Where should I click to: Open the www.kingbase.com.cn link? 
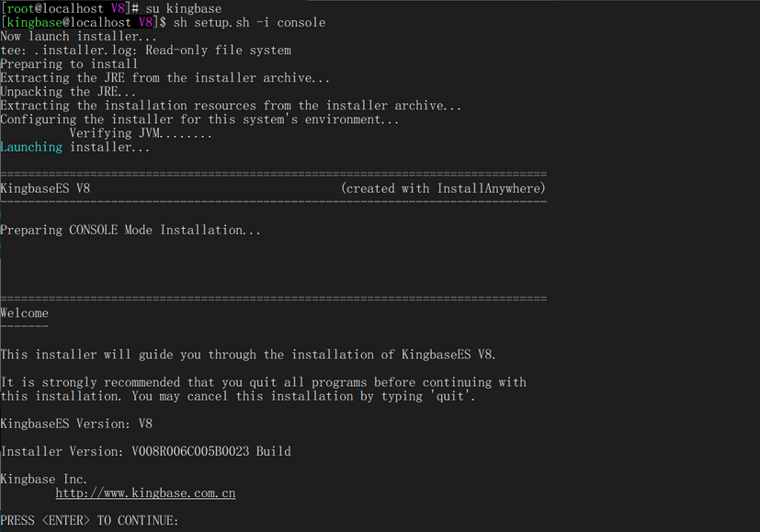pos(145,493)
